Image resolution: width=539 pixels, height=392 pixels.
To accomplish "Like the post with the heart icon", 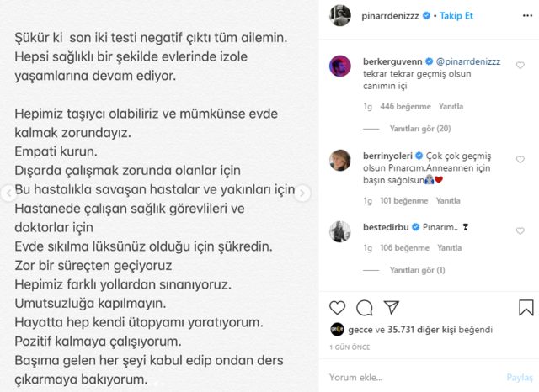I will (x=338, y=308).
